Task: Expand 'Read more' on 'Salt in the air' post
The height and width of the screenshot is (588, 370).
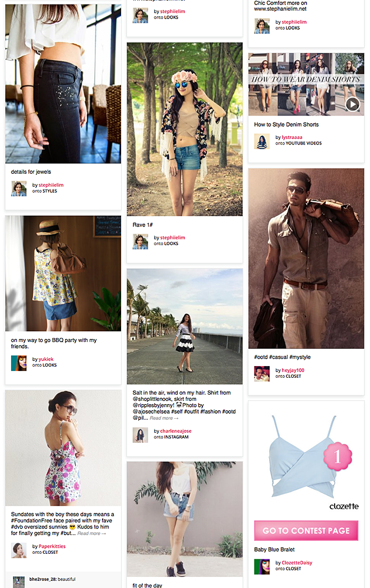Action: (x=164, y=418)
